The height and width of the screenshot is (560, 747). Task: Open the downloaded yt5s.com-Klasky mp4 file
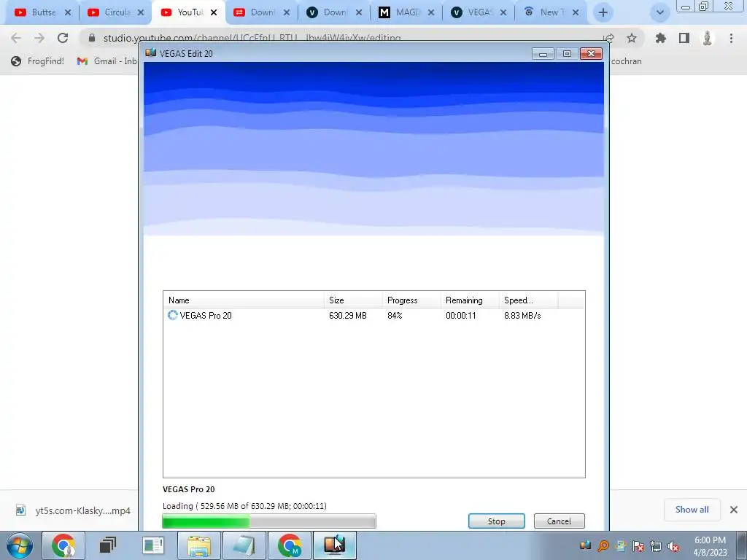point(72,510)
